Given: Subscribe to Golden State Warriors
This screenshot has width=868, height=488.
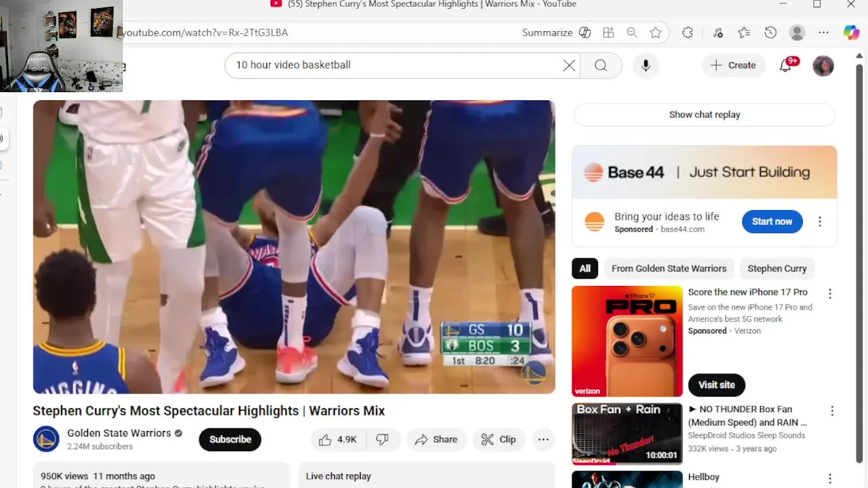Looking at the screenshot, I should (230, 439).
